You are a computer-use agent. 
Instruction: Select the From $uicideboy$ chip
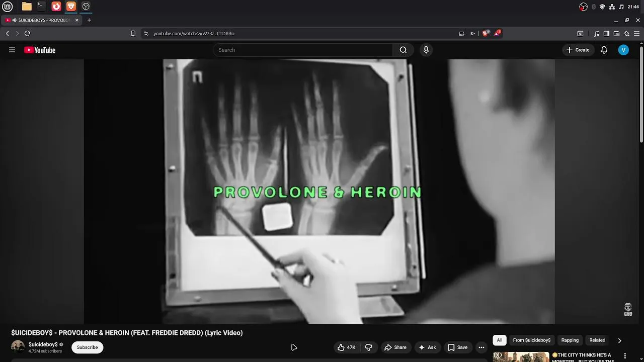532,340
